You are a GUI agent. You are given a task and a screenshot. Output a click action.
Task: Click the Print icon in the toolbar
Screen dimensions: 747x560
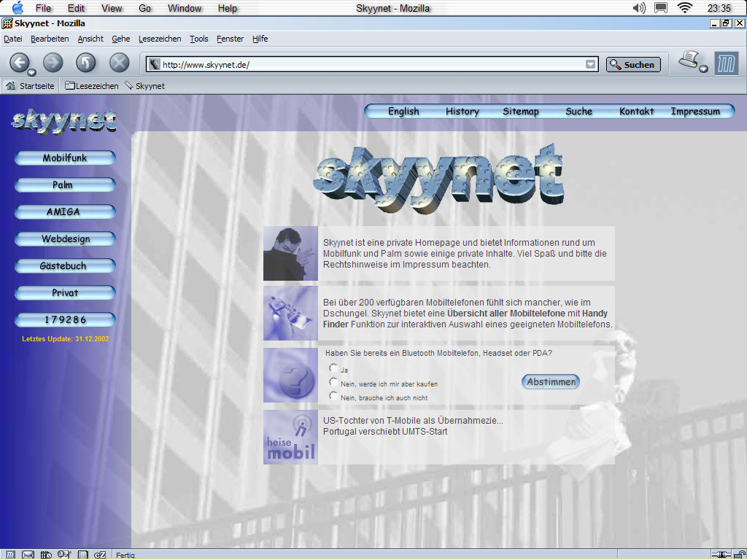tap(688, 61)
